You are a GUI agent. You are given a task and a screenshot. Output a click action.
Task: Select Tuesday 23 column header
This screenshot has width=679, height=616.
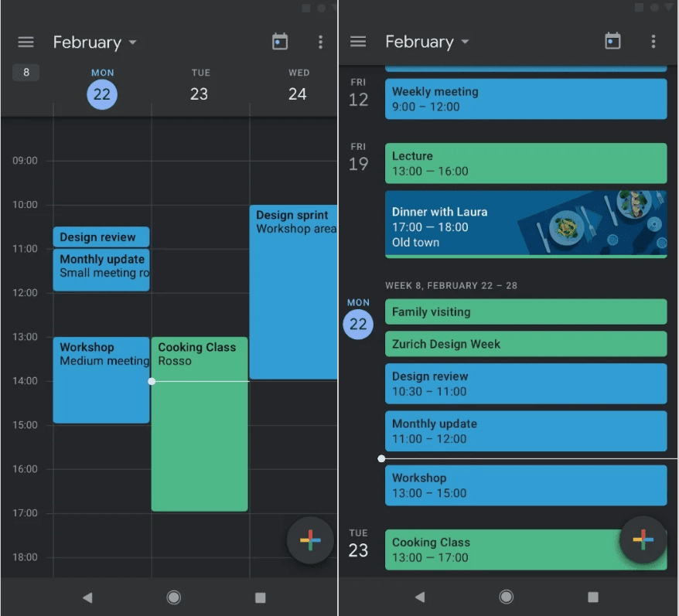pyautogui.click(x=200, y=86)
